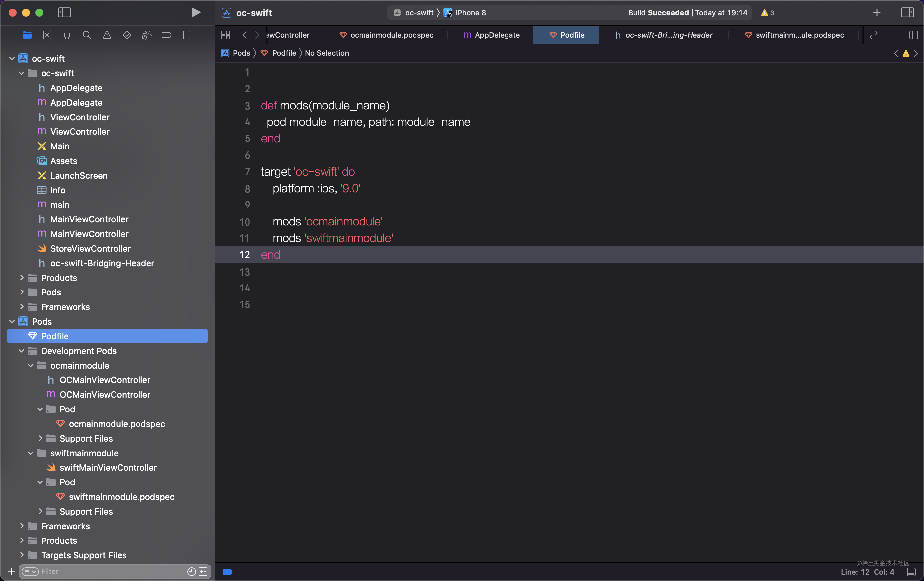Viewport: 924px width, 581px height.
Task: Open the Issue navigator warning icon
Action: click(x=107, y=35)
